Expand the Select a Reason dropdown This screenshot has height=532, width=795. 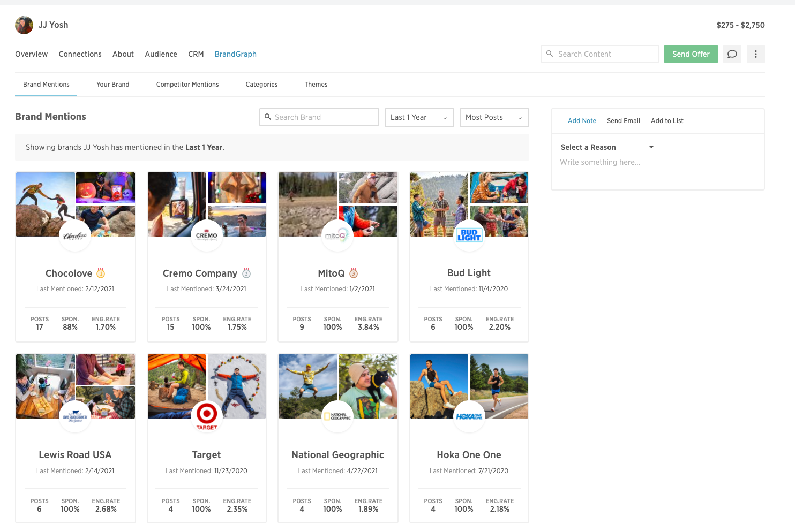click(x=607, y=147)
